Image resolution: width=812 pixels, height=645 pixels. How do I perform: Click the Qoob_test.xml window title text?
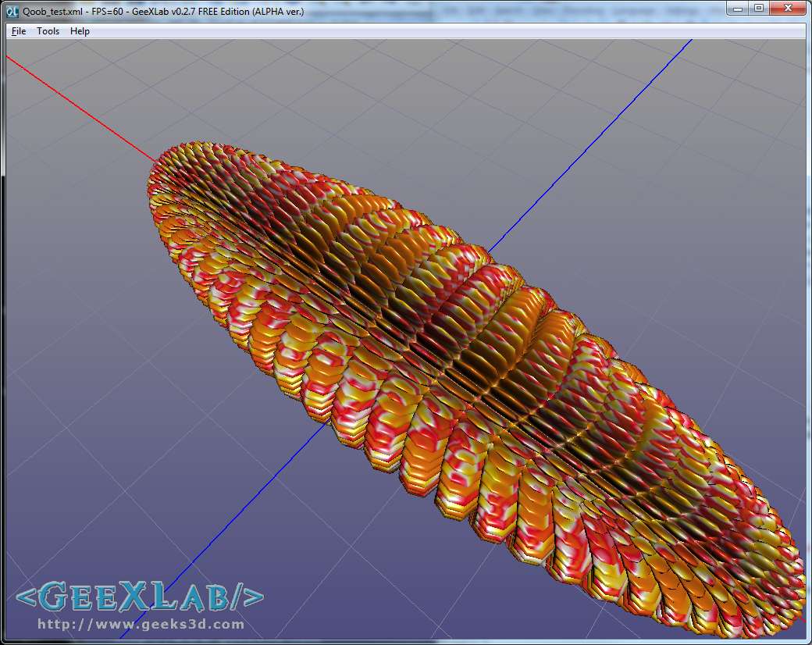click(163, 12)
